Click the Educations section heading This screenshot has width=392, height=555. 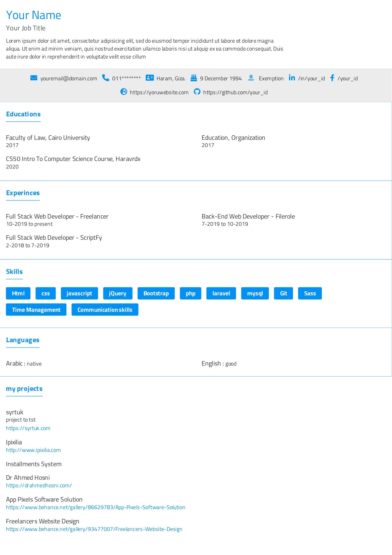pos(23,114)
